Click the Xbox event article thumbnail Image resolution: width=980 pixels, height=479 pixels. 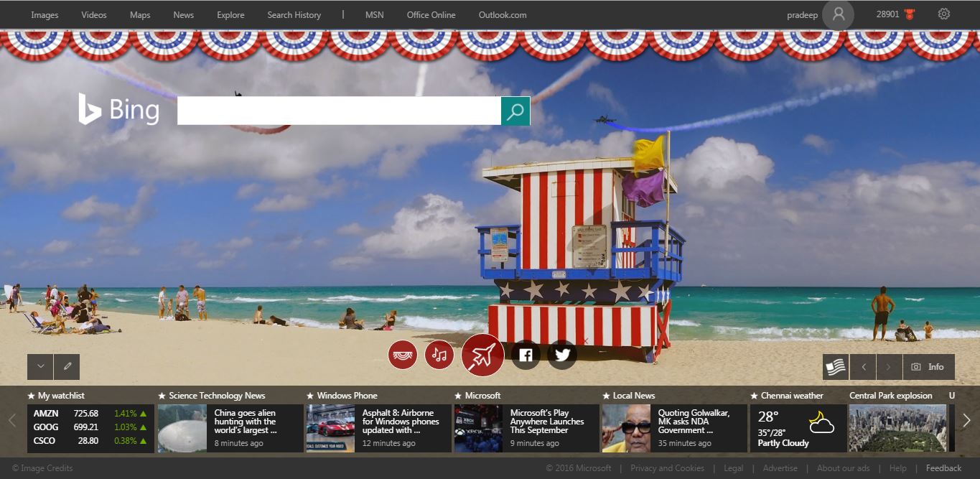478,429
